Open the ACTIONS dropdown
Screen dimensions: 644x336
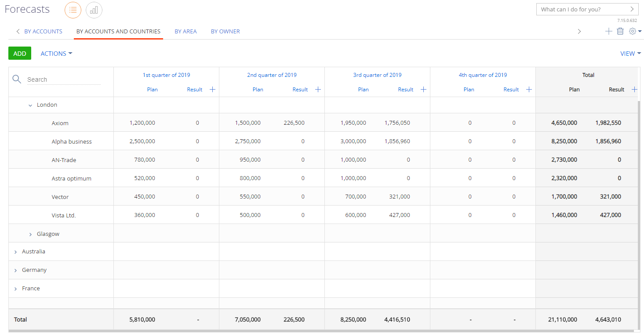pos(56,54)
